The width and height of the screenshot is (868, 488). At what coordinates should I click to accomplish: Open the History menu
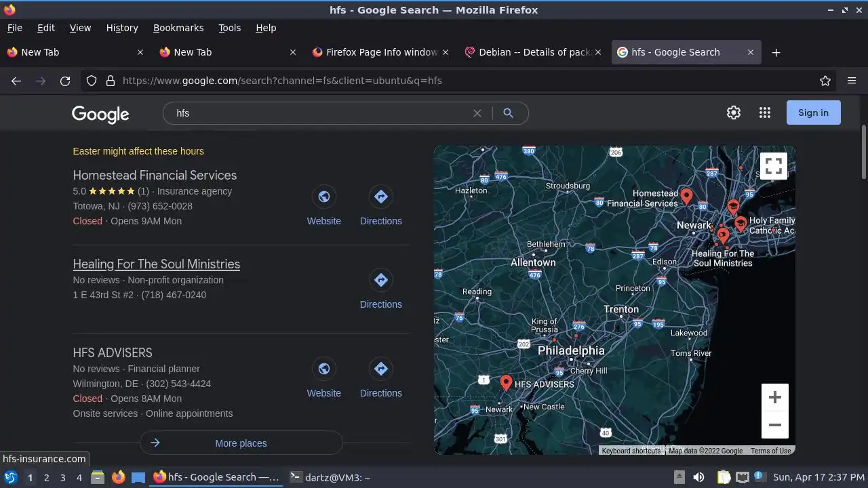[x=122, y=28]
